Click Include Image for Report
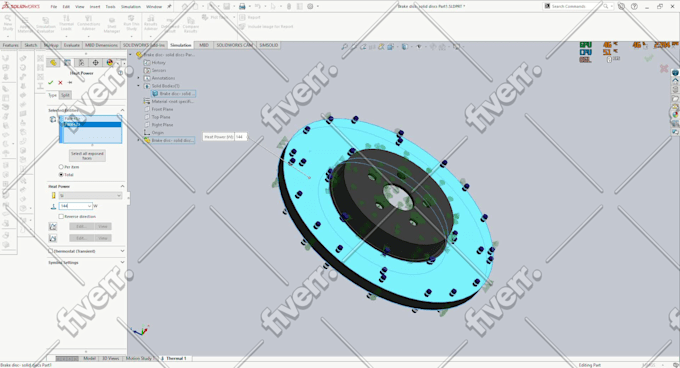Image resolution: width=680 pixels, height=368 pixels. point(266,27)
